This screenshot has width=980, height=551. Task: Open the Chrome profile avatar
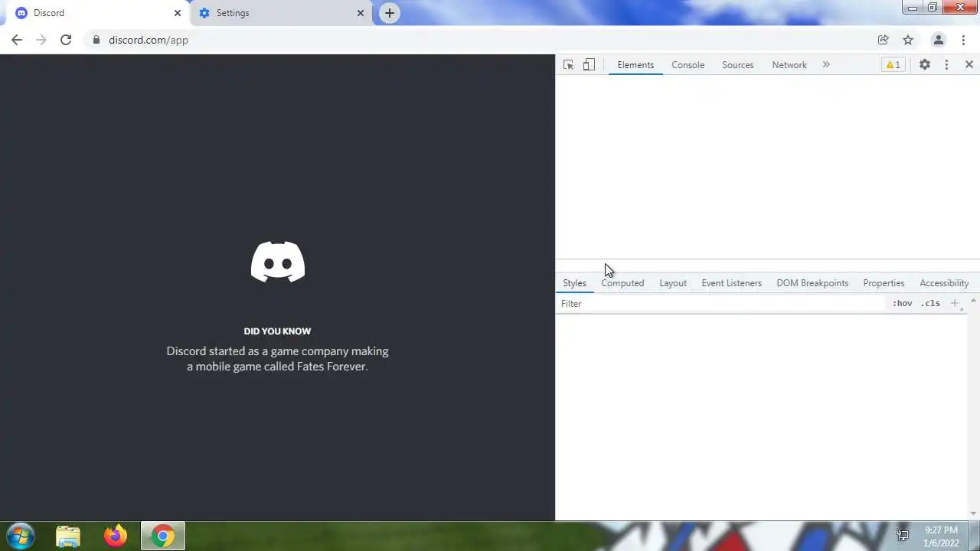[x=938, y=40]
